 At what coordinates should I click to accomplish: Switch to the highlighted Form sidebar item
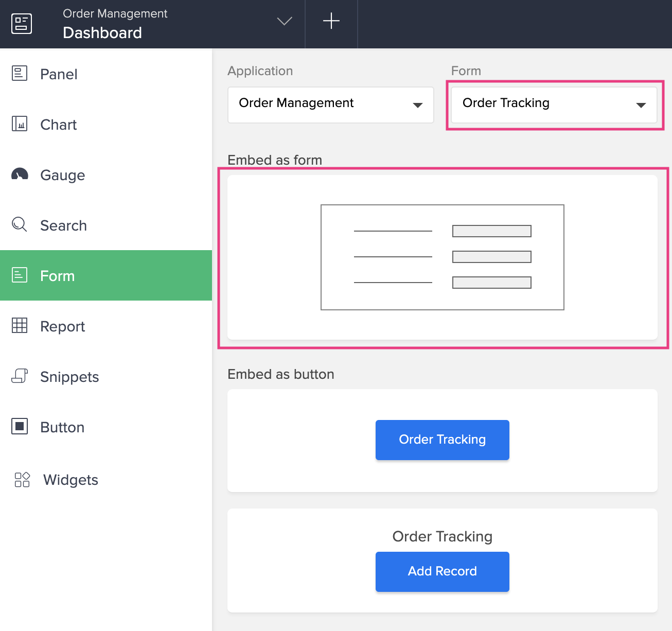[x=105, y=275]
